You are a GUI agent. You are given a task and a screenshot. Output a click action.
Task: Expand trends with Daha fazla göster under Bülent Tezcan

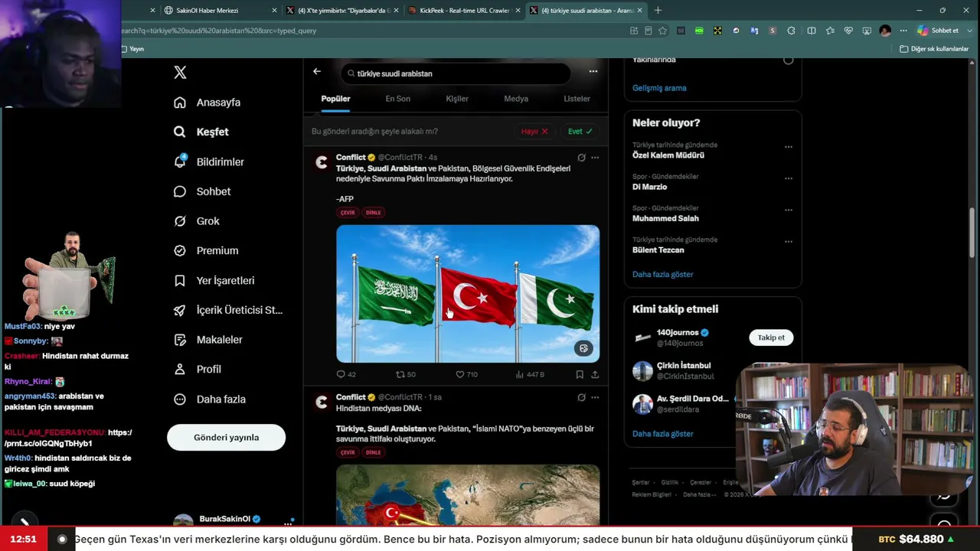click(x=662, y=274)
